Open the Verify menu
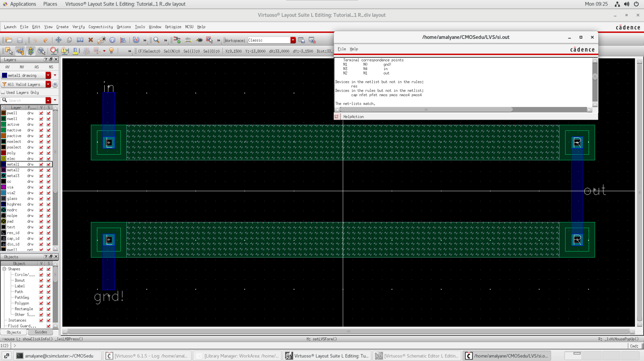Screen dimensions: 644x361 [79, 27]
